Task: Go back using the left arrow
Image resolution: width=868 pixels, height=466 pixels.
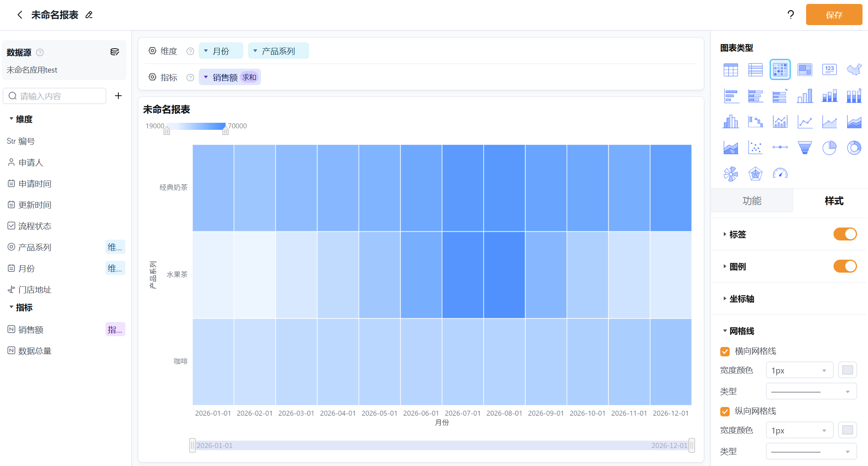Action: pos(20,15)
